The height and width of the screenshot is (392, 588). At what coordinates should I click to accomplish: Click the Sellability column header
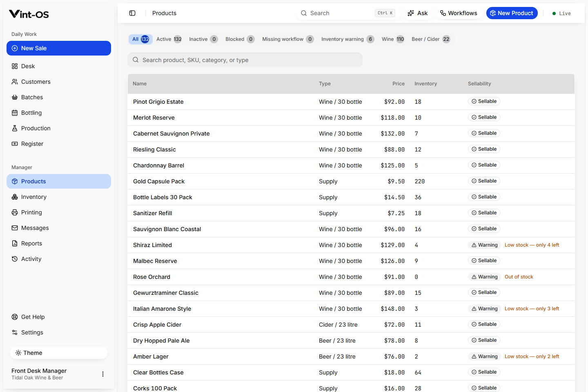tap(479, 84)
